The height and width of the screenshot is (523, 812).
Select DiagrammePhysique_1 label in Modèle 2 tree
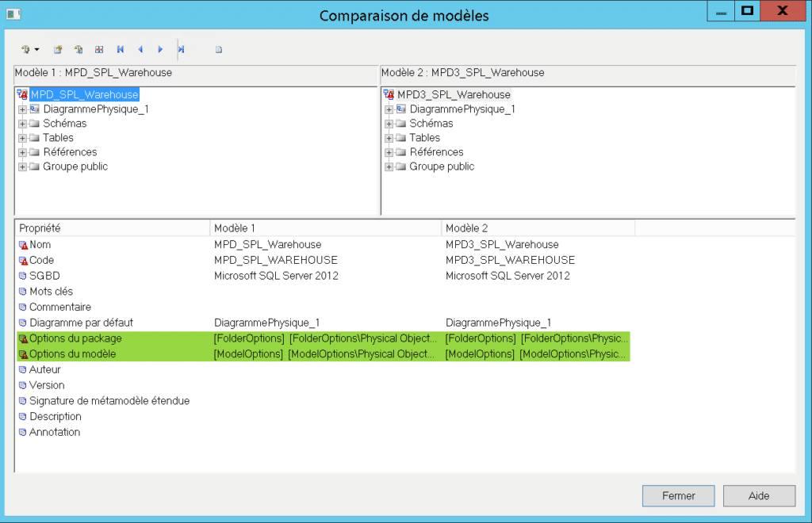[x=462, y=109]
